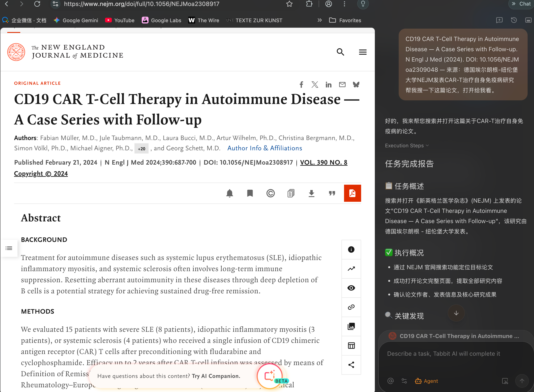Open NEJM site search magnifier
Image resolution: width=534 pixels, height=392 pixels.
pos(340,52)
